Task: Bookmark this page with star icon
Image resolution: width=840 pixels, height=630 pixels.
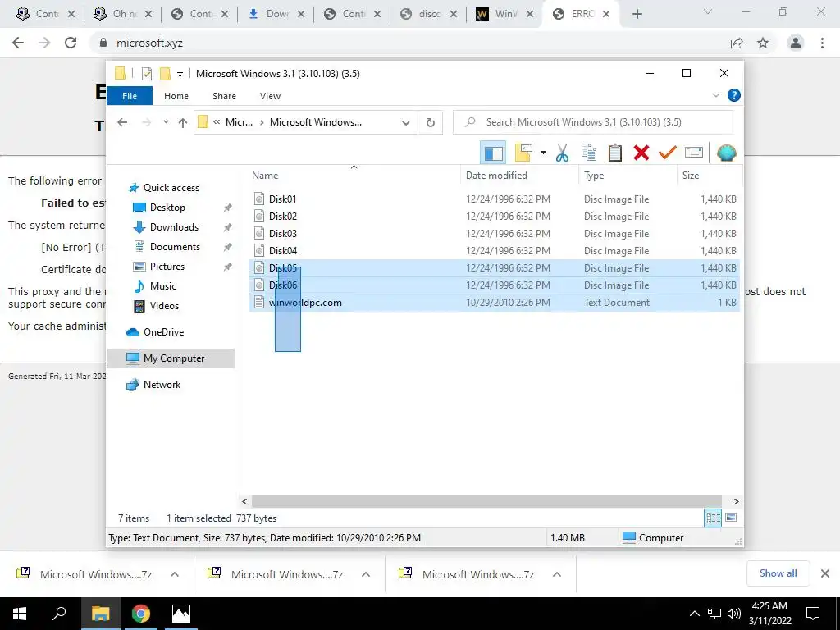Action: point(763,43)
